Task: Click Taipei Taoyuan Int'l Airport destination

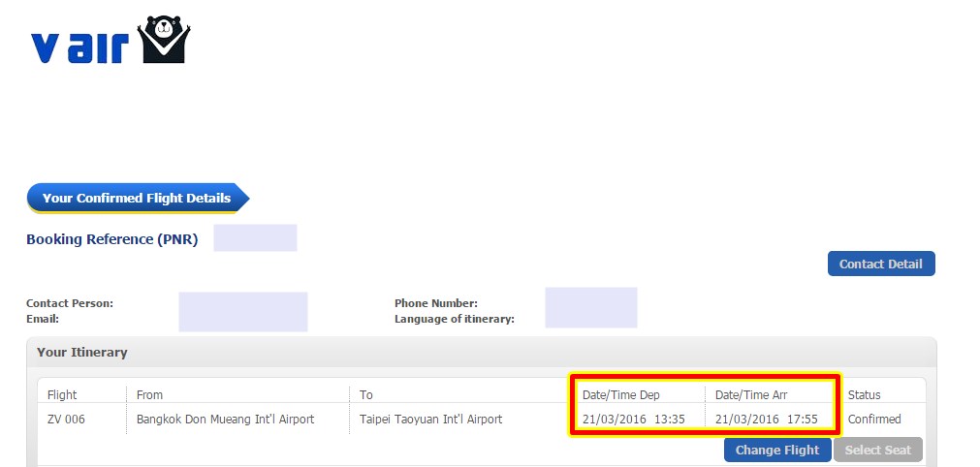Action: pos(430,420)
